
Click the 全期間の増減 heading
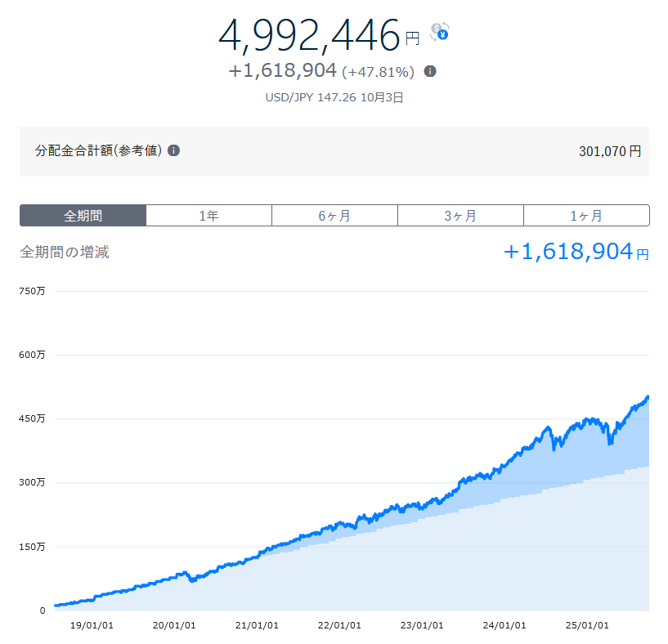tap(65, 252)
